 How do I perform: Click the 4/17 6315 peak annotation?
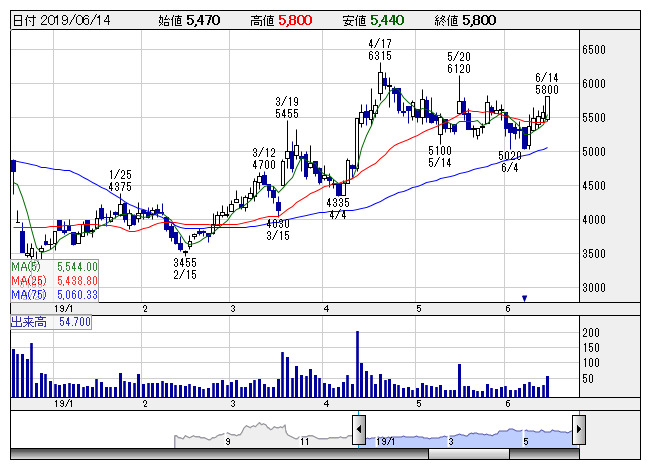pos(380,49)
